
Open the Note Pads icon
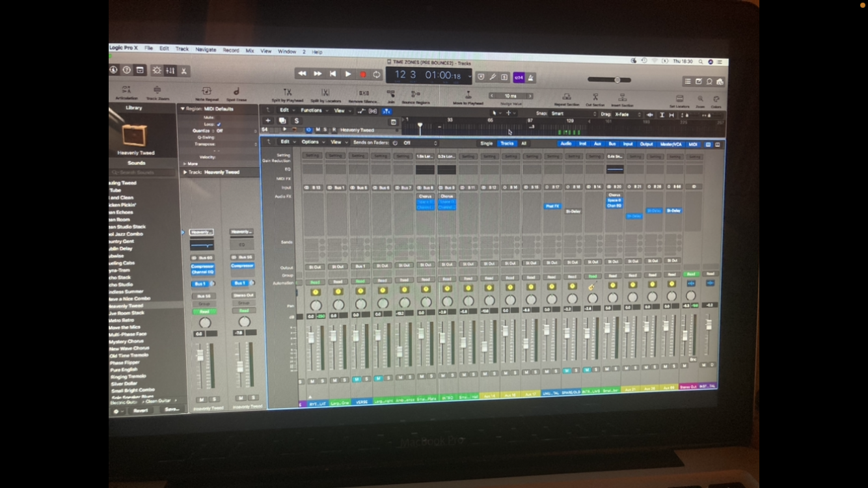tap(699, 81)
